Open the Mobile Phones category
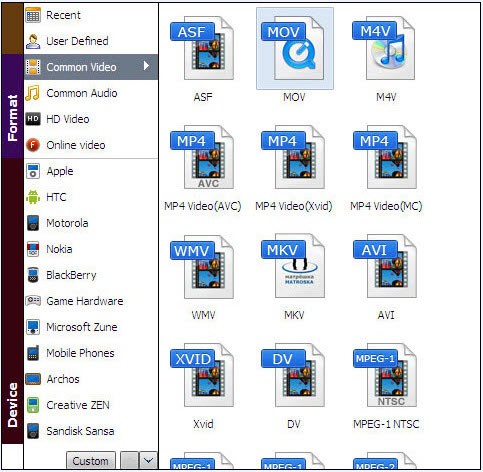 click(x=91, y=353)
